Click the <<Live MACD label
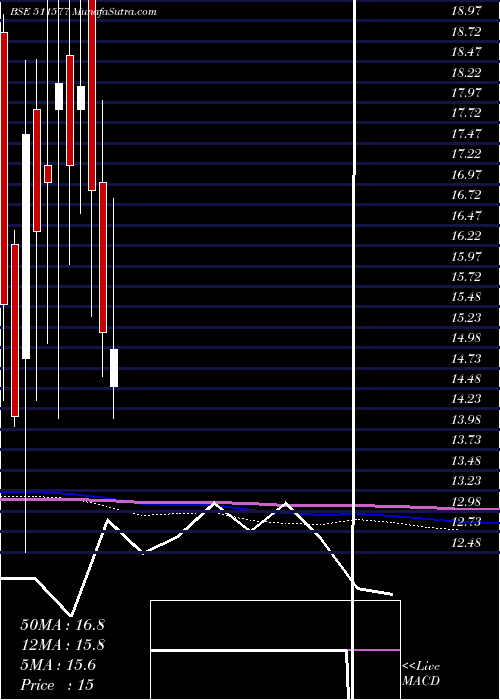The height and width of the screenshot is (700, 500). [421, 674]
